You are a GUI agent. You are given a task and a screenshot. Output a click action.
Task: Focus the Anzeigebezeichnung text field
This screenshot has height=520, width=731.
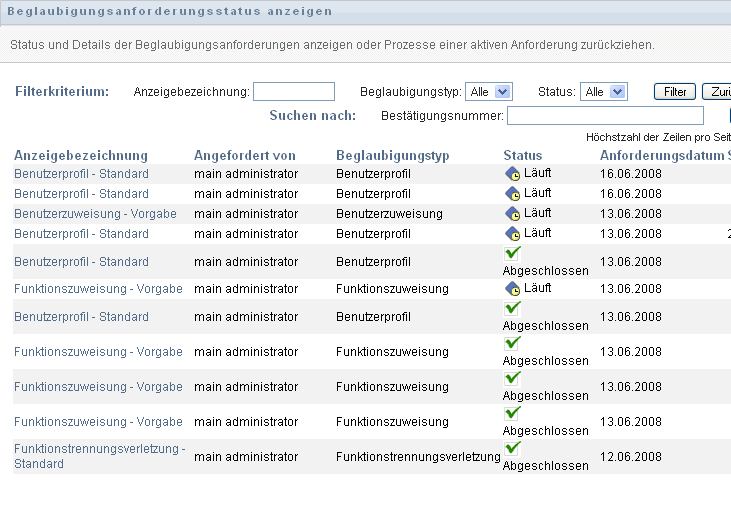point(294,92)
